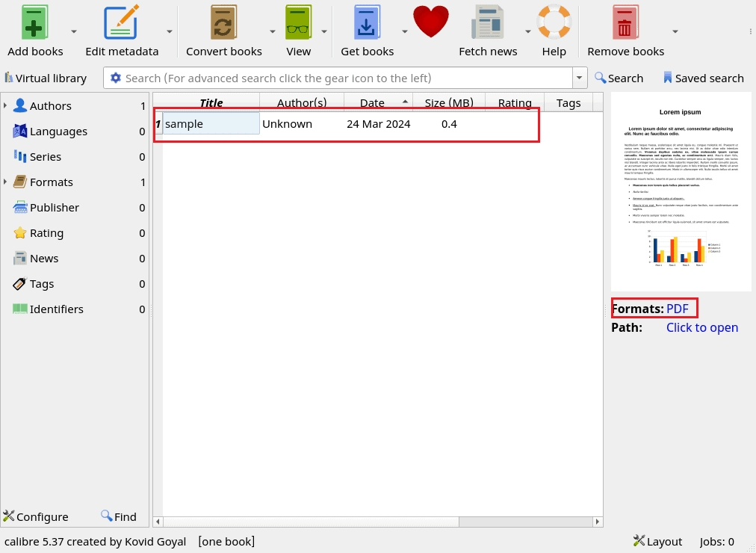Image resolution: width=756 pixels, height=553 pixels.
Task: Open the Remove books dropdown arrow
Action: pyautogui.click(x=675, y=32)
